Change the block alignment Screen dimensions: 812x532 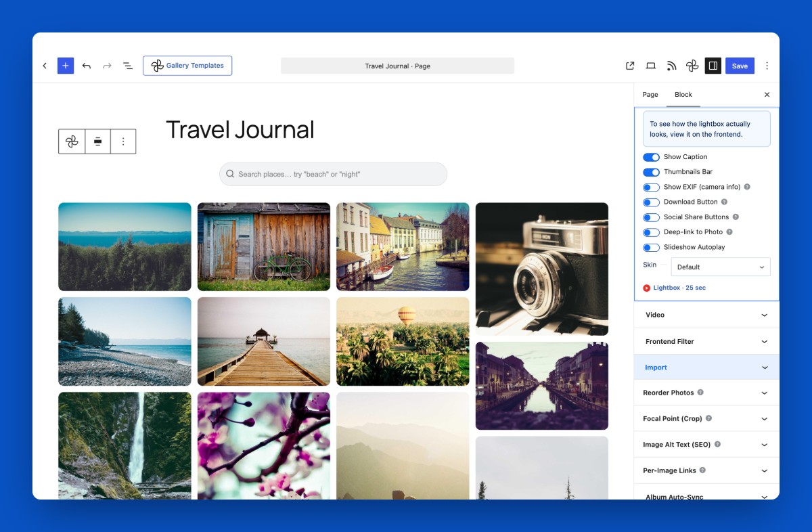[x=97, y=141]
